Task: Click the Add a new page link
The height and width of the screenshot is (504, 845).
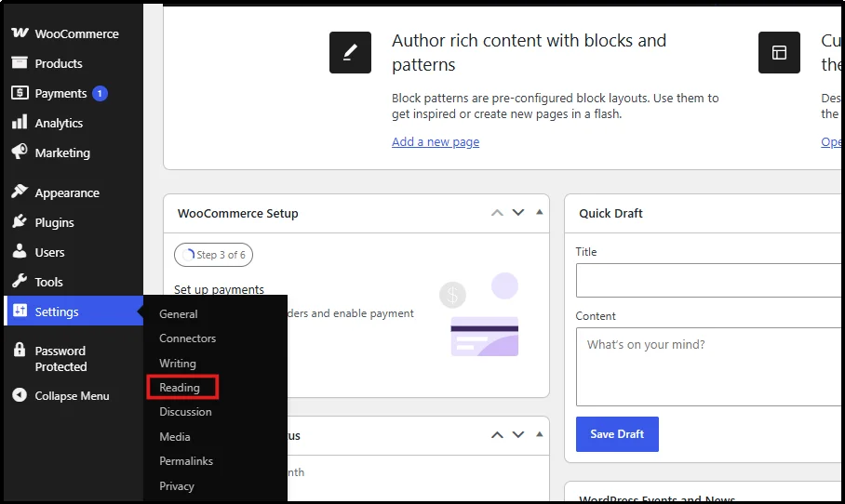Action: [436, 141]
